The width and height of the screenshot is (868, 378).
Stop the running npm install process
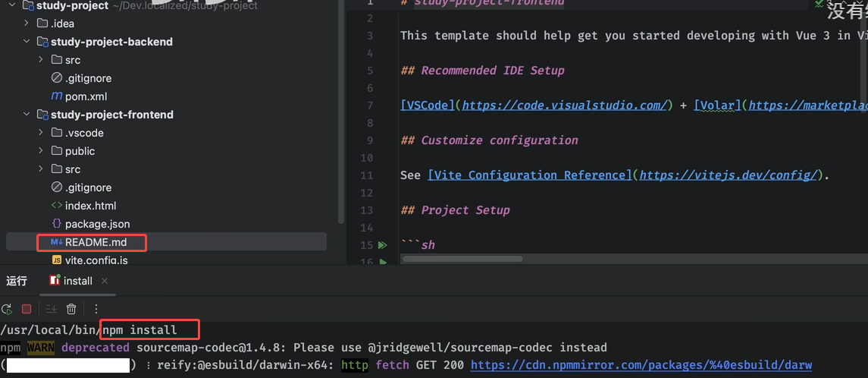coord(27,309)
